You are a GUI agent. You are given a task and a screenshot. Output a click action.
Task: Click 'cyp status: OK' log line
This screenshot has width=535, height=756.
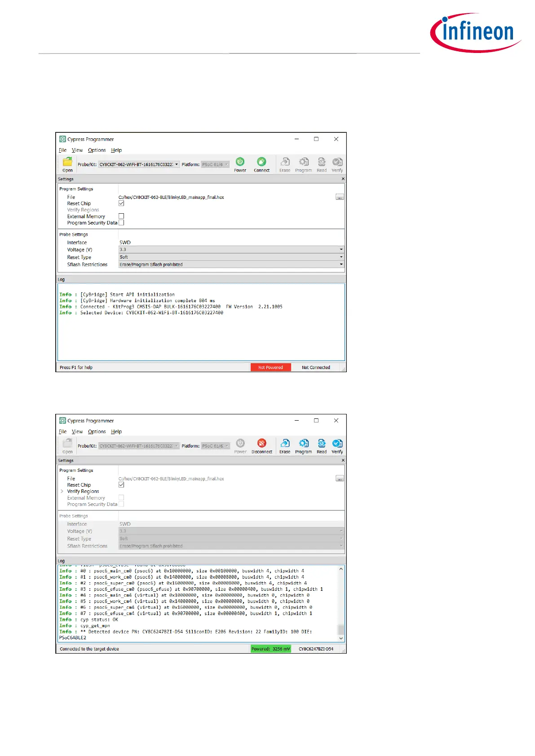(x=88, y=620)
